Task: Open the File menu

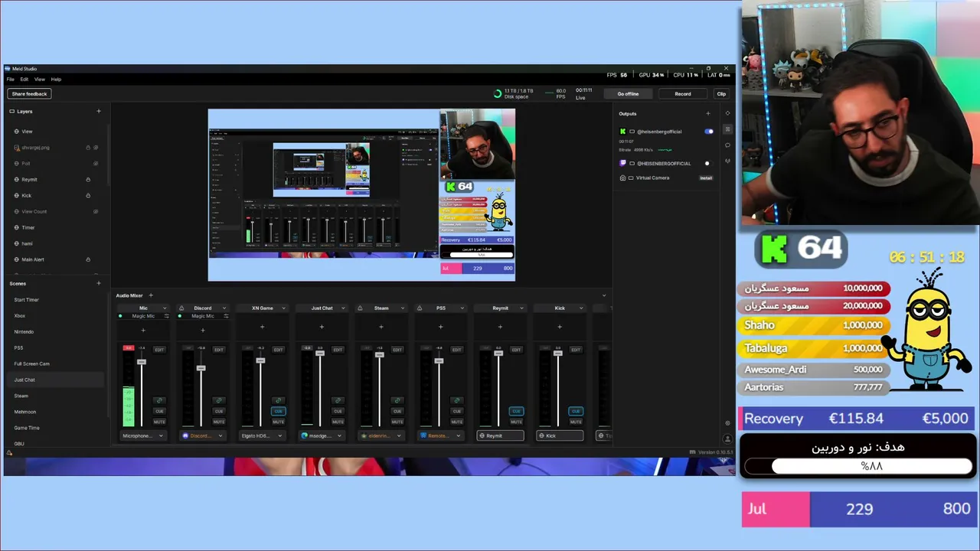Action: tap(10, 79)
